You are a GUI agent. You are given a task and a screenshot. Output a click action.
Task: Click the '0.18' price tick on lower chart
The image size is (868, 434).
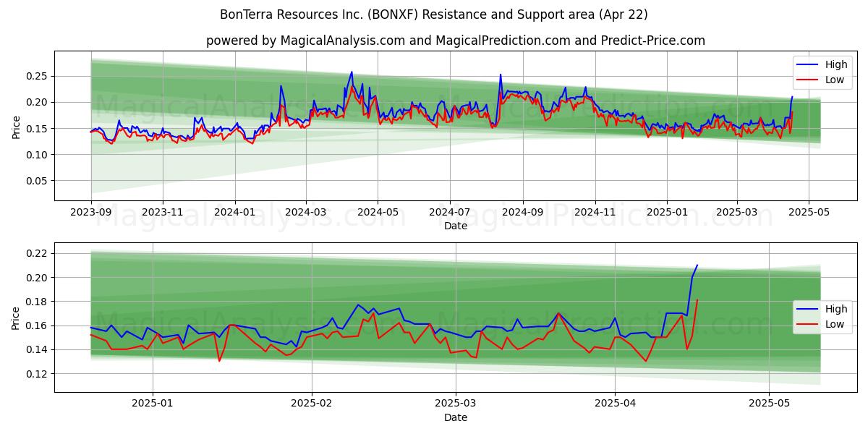tap(38, 302)
